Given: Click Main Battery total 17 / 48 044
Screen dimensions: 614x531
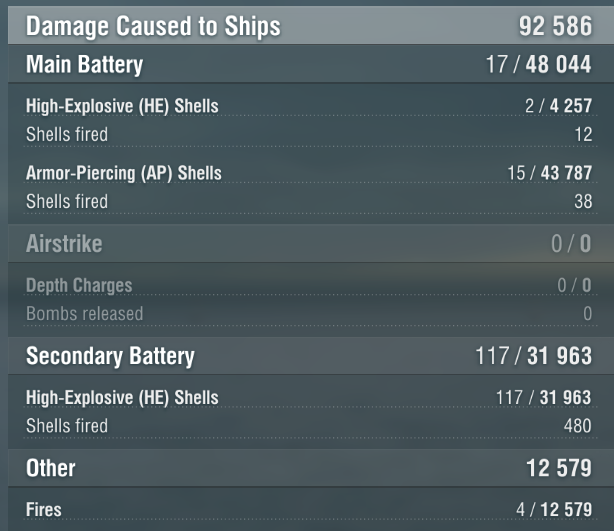Looking at the screenshot, I should tap(538, 64).
